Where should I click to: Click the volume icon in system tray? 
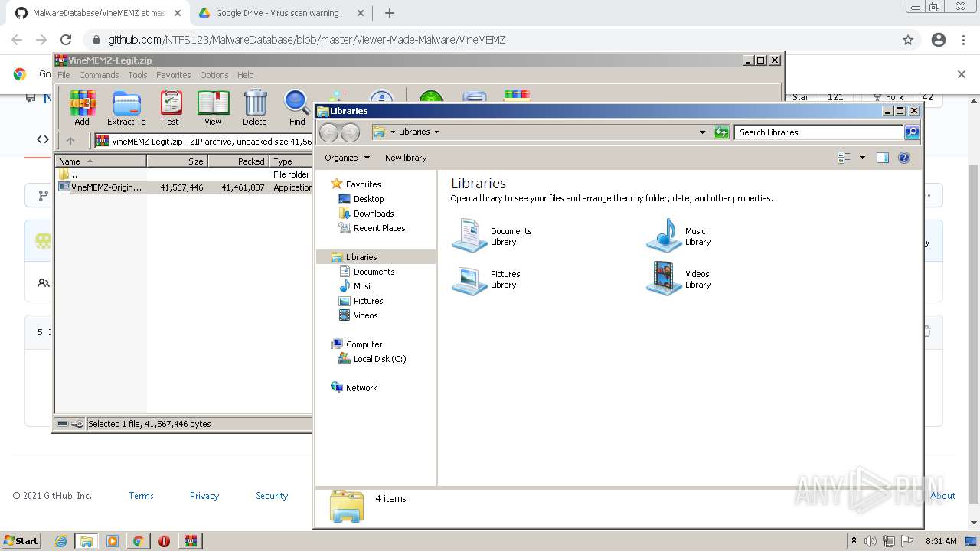[x=871, y=541]
